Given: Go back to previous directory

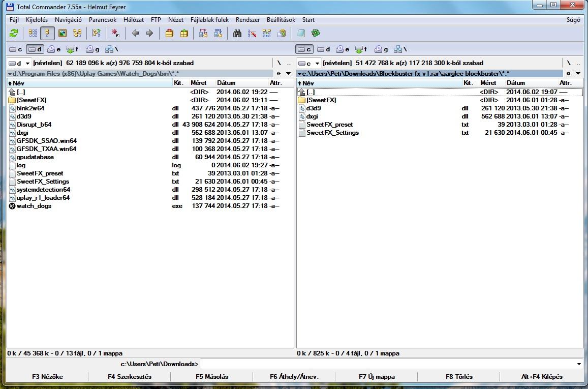Looking at the screenshot, I should point(135,34).
